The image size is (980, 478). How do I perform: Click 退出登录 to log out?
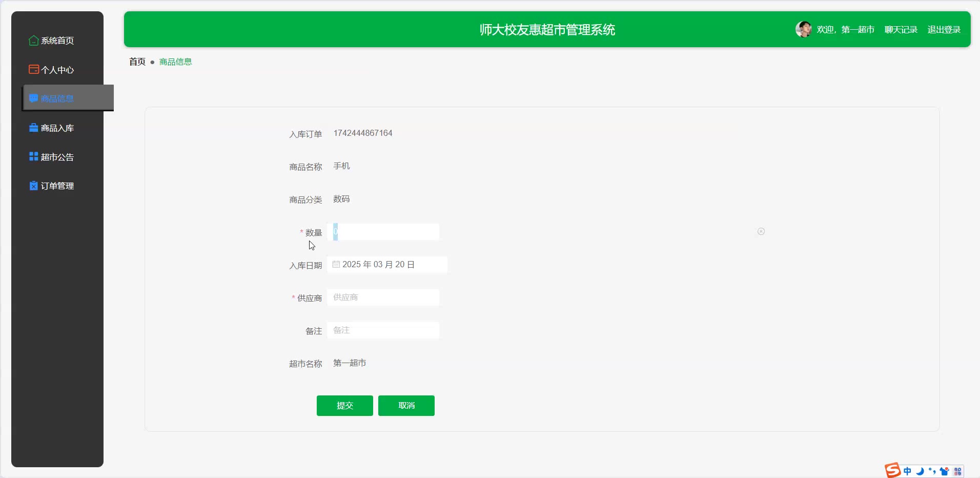[x=944, y=30]
